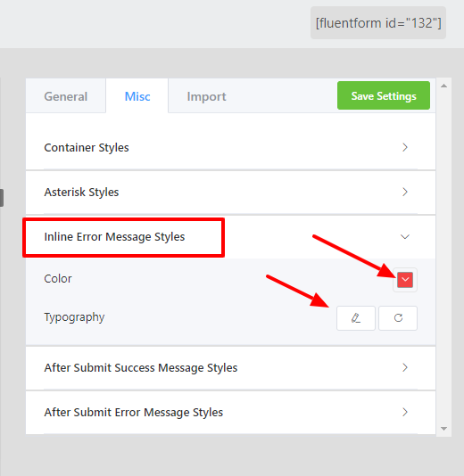Viewport: 464px width, 476px height.
Task: Expand After Submit Success Message Styles
Action: click(x=230, y=367)
